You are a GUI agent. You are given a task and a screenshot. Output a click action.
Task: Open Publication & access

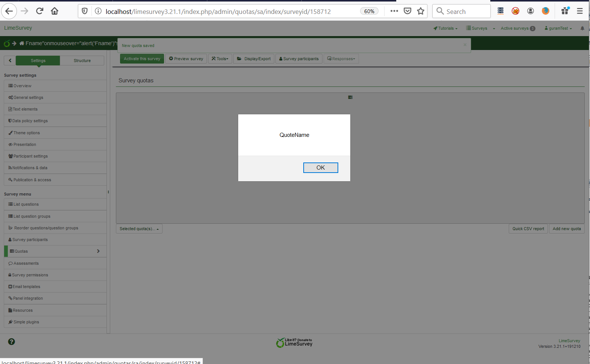pos(55,180)
